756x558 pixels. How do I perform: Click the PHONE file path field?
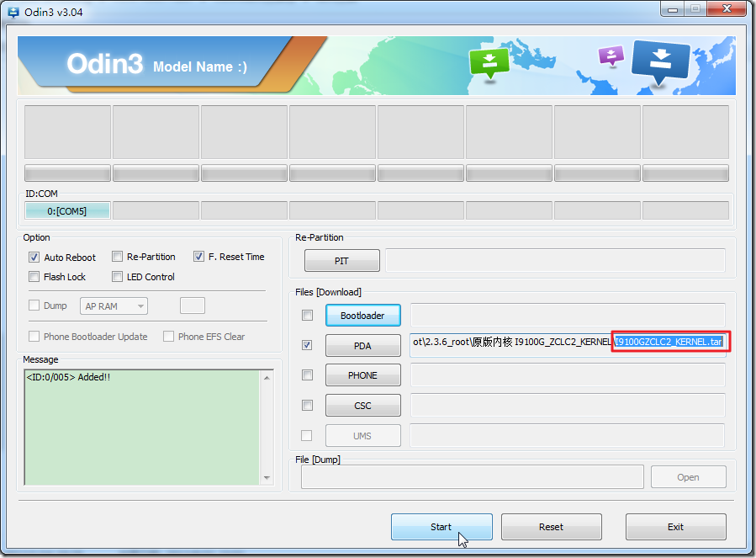click(568, 375)
